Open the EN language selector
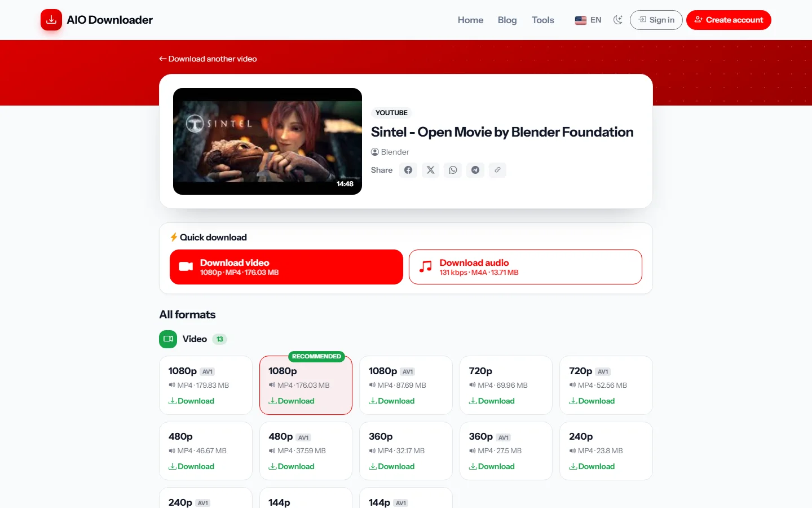The image size is (812, 508). [588, 20]
